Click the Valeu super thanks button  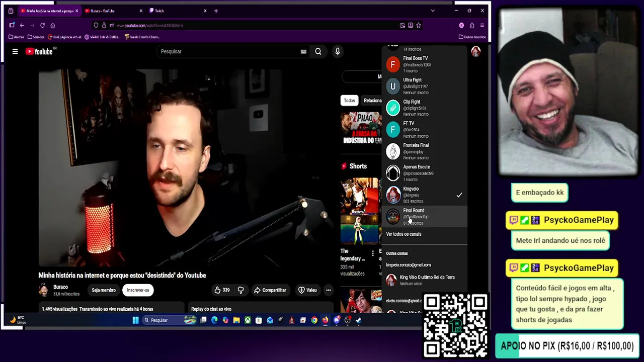pos(307,290)
